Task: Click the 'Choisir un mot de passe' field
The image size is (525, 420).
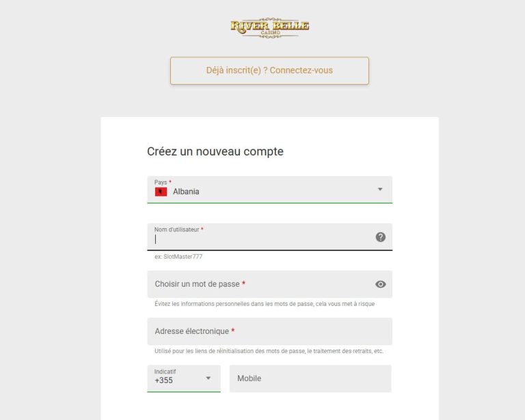Action: [x=260, y=284]
